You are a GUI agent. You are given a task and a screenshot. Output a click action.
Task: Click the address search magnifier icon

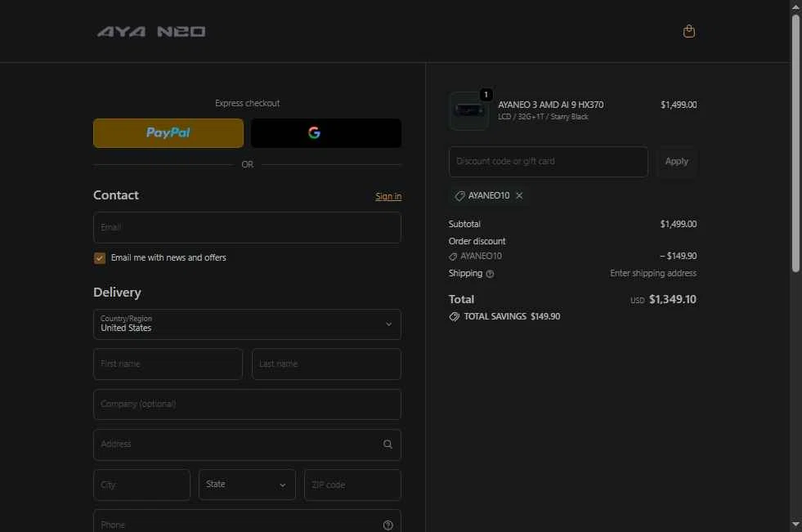pyautogui.click(x=388, y=445)
